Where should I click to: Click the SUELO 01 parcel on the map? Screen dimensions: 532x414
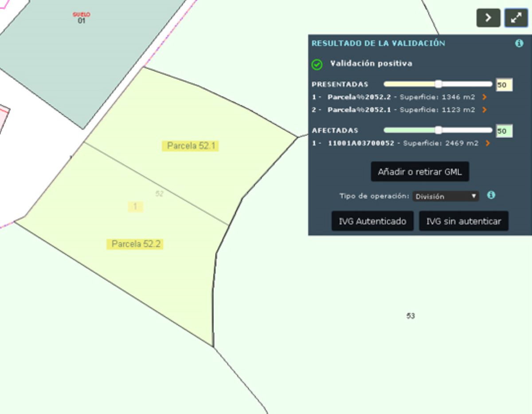[x=82, y=18]
